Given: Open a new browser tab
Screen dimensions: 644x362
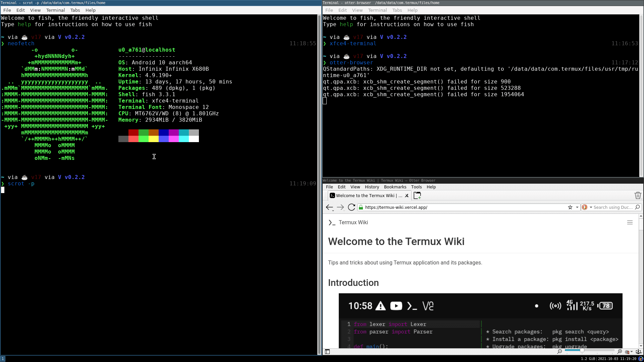Looking at the screenshot, I should 417,195.
